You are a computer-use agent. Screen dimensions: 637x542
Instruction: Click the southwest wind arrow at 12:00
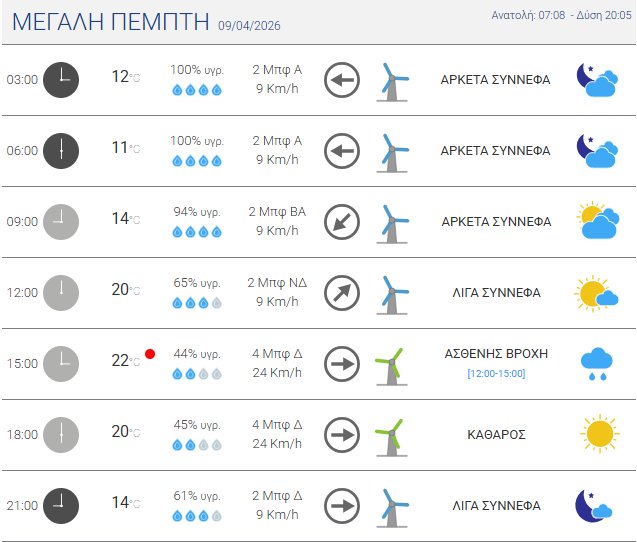[342, 293]
